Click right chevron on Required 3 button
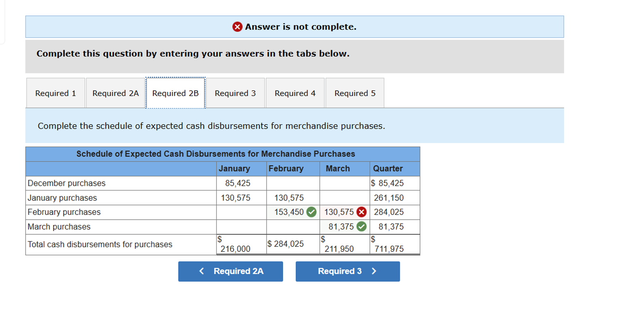644x316 pixels. pos(374,271)
